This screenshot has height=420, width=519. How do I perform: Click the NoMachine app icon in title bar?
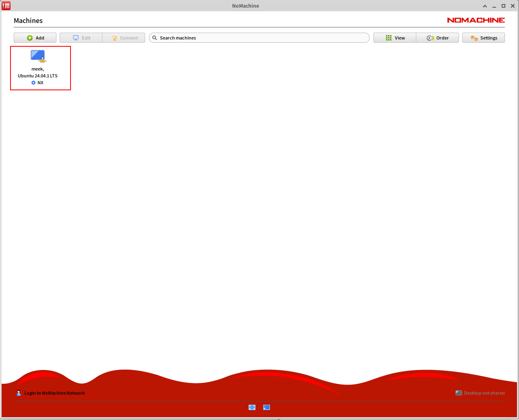point(6,6)
